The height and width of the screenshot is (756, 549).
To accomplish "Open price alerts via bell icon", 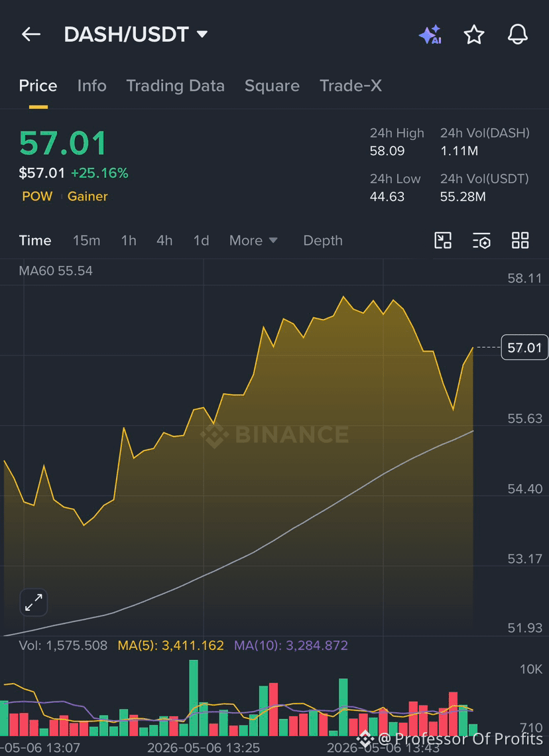I will pyautogui.click(x=518, y=34).
